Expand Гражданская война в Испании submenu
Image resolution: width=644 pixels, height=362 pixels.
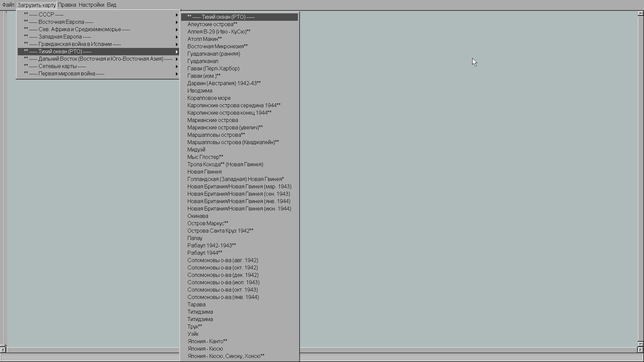coord(98,44)
